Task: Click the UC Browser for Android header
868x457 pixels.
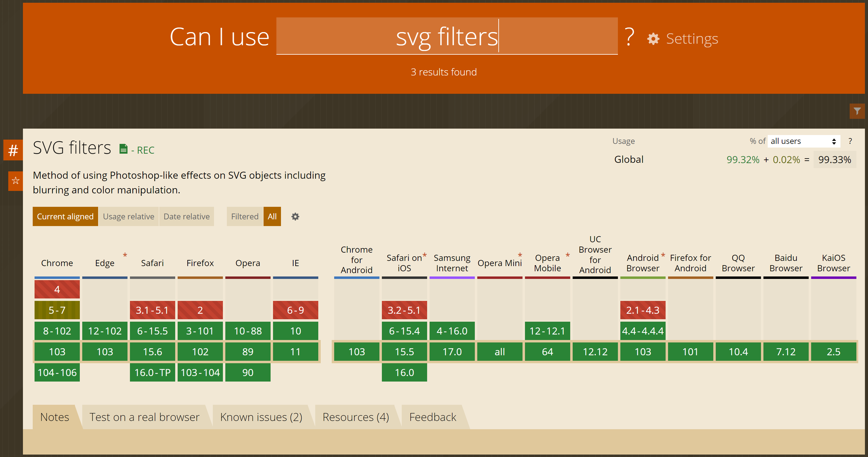Action: tap(595, 254)
